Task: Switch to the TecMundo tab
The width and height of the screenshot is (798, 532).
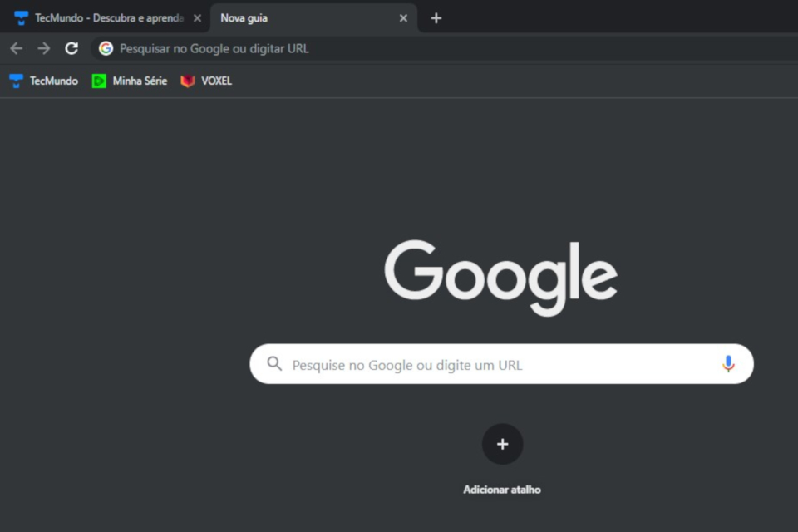Action: pyautogui.click(x=108, y=17)
